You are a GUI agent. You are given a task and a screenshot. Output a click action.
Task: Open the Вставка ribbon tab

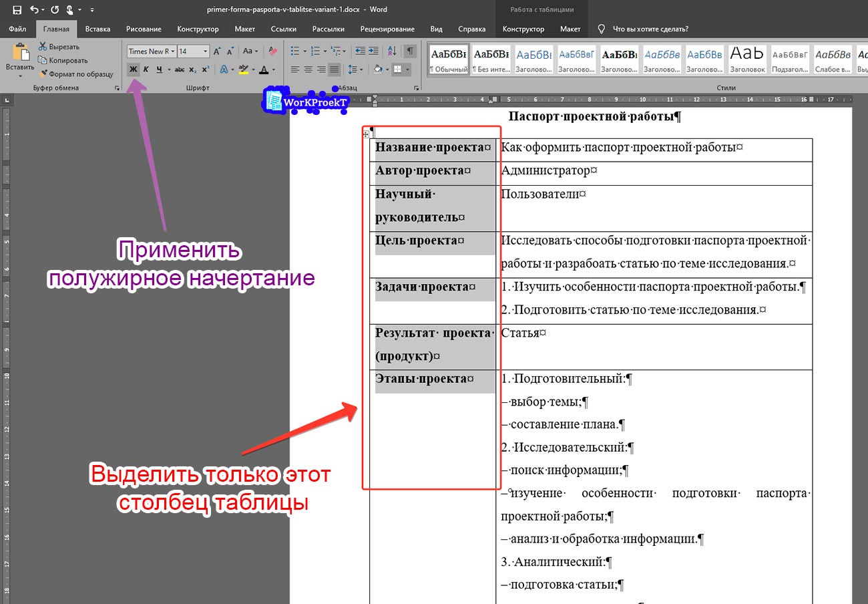pyautogui.click(x=97, y=29)
